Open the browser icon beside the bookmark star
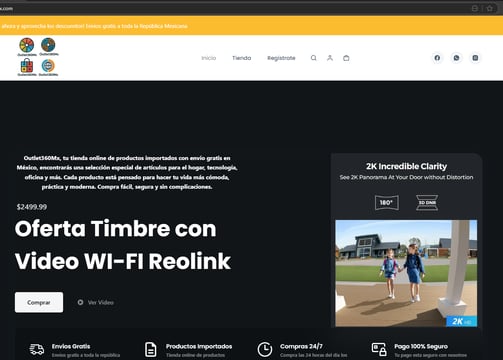Screen dimensions: 503x360 [475, 8]
